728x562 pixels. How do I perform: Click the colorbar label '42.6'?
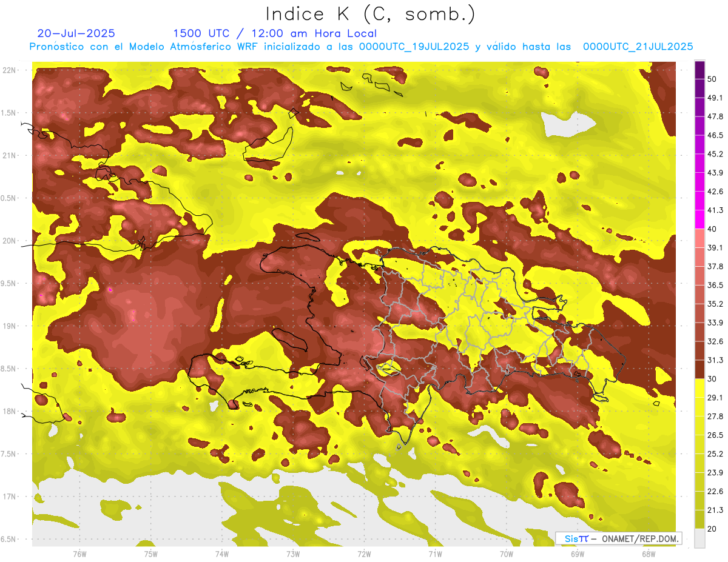pyautogui.click(x=715, y=191)
